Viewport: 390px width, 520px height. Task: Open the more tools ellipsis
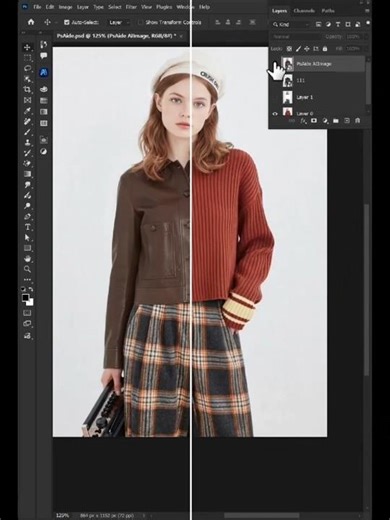(27, 280)
